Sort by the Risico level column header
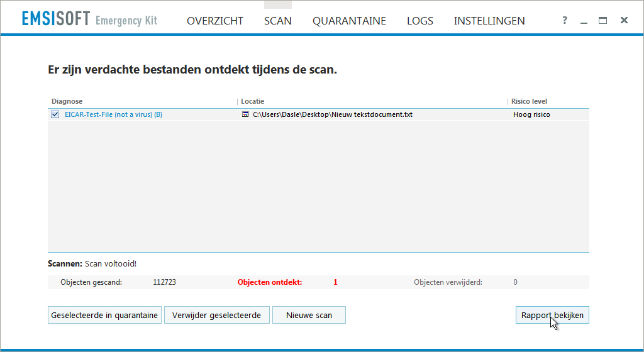644x352 pixels. point(529,101)
